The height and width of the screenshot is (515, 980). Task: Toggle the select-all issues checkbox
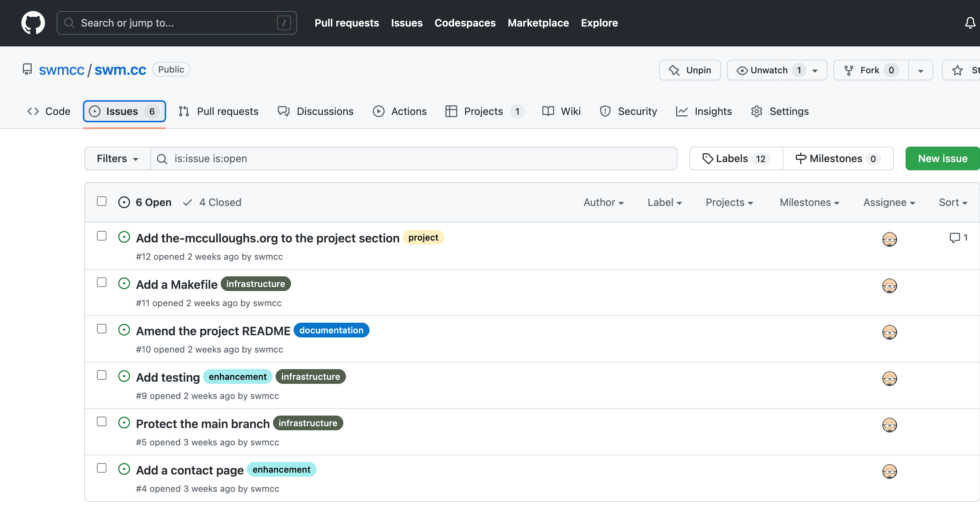click(x=102, y=202)
